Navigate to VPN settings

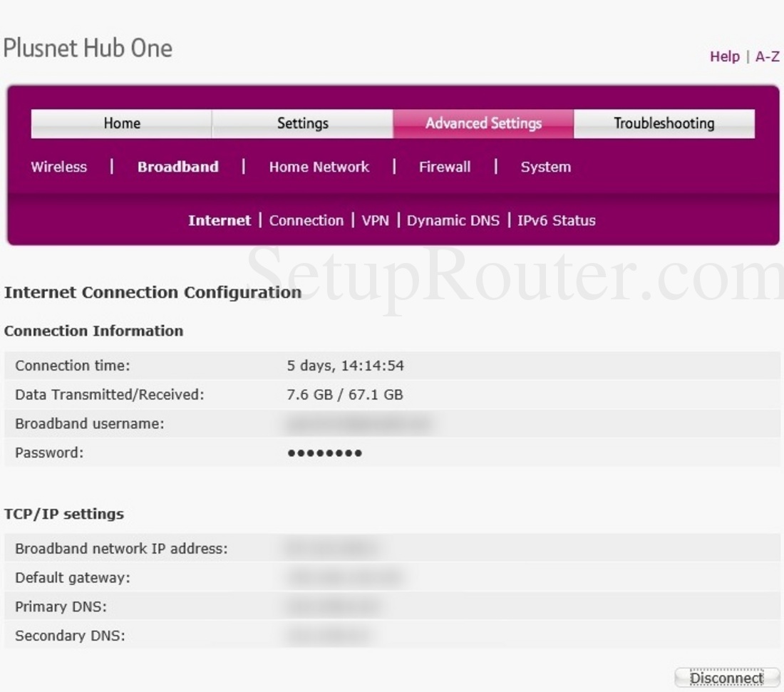(x=376, y=220)
